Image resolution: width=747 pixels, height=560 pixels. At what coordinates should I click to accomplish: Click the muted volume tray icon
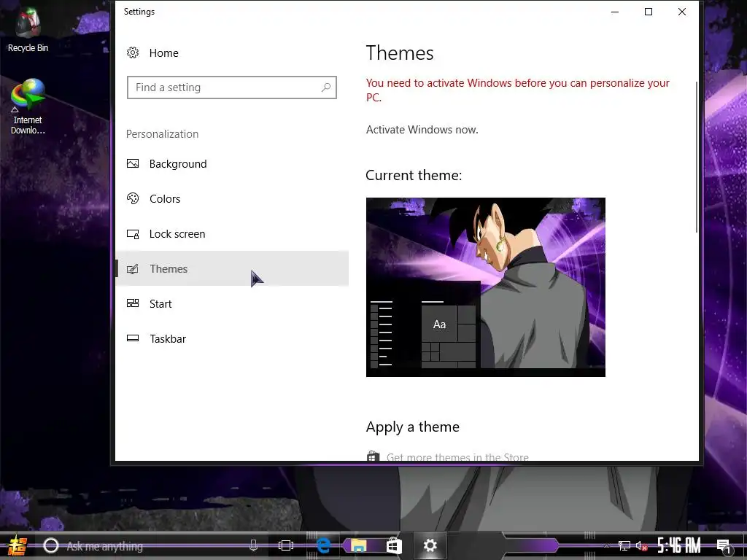pos(641,545)
